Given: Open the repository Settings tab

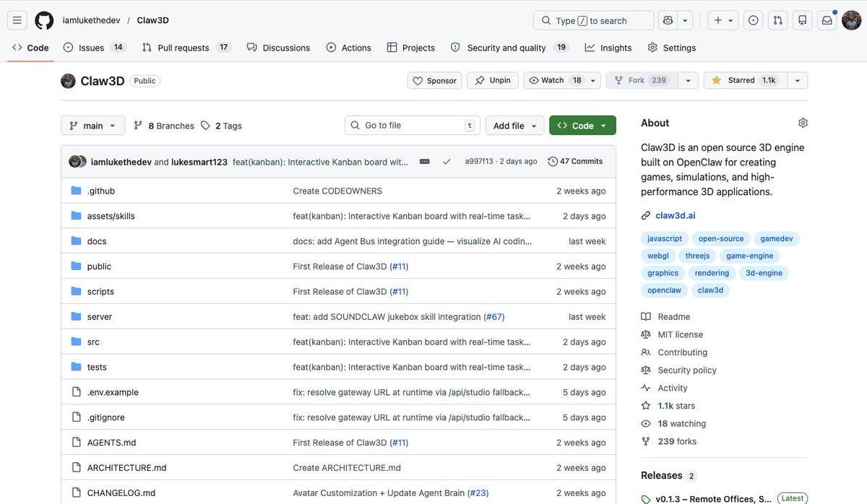Looking at the screenshot, I should click(671, 48).
